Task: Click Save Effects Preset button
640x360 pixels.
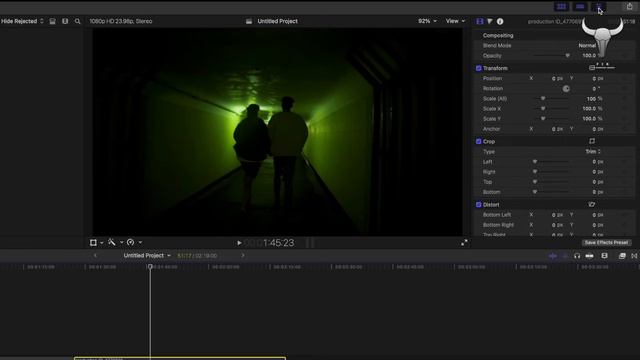Action: coord(606,242)
